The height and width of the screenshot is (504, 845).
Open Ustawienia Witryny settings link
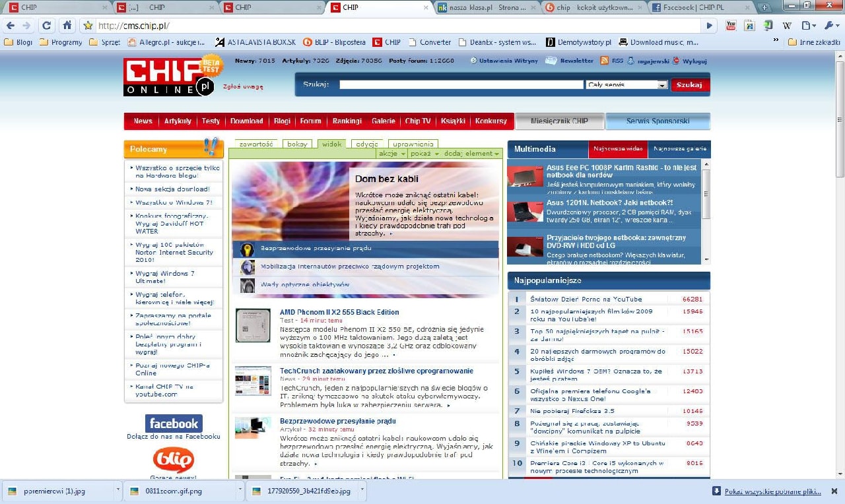pyautogui.click(x=504, y=61)
